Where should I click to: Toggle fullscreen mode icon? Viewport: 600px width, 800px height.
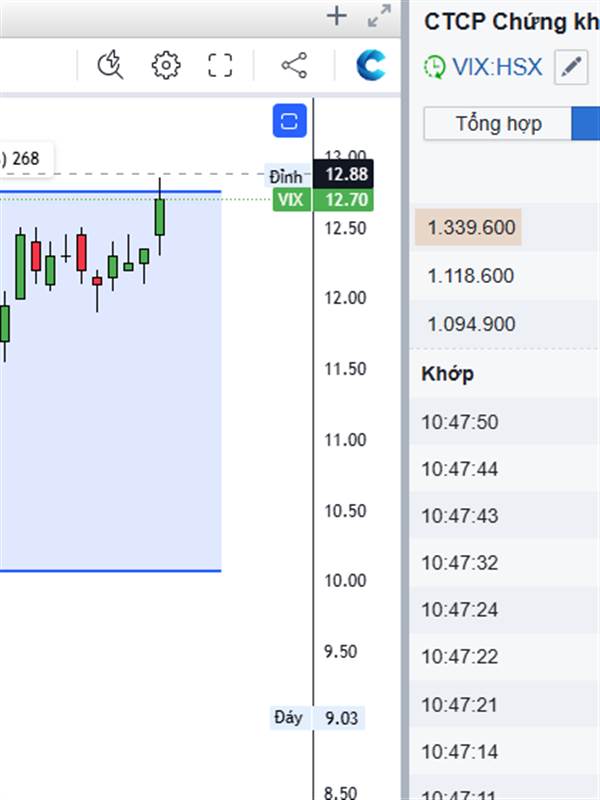[220, 65]
